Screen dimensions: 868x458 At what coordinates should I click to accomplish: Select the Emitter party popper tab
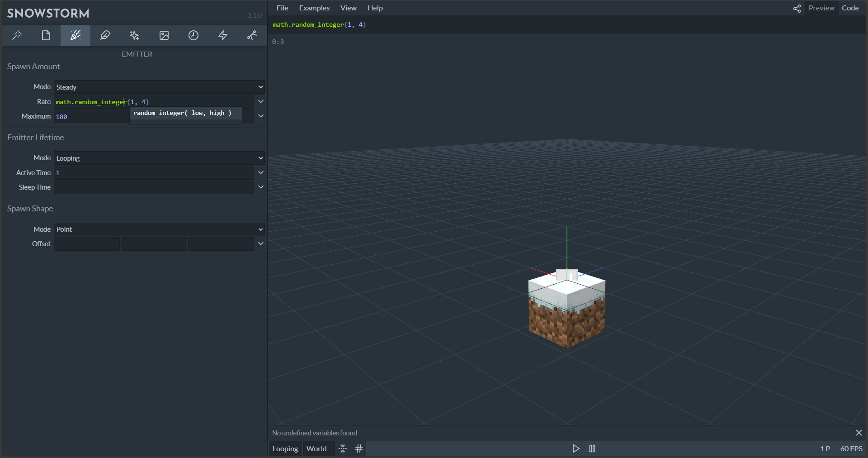pyautogui.click(x=75, y=35)
